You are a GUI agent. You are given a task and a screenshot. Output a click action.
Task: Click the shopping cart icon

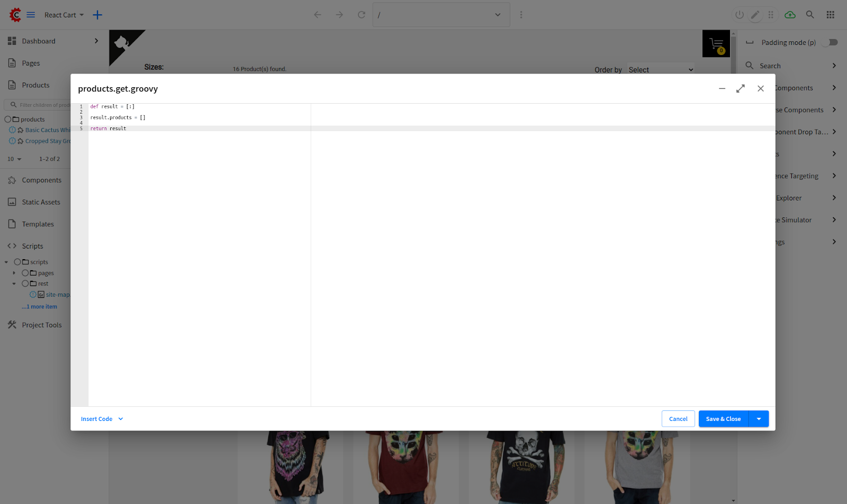point(716,44)
